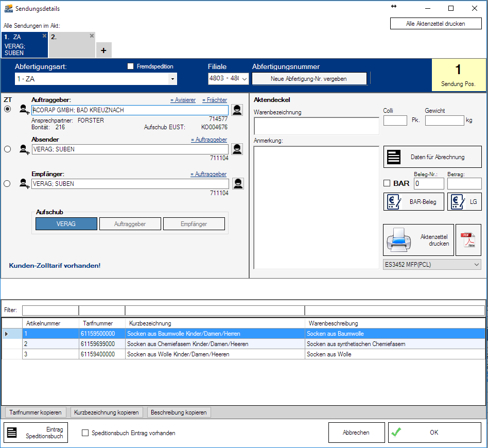
Task: Expand printer selection ES3452 MFP(PCL)
Action: 476,264
